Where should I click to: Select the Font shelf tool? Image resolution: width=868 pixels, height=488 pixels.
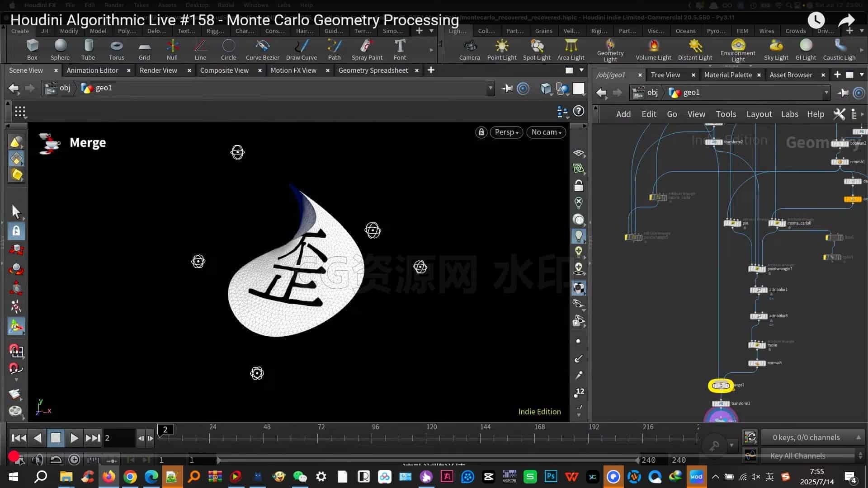click(400, 49)
